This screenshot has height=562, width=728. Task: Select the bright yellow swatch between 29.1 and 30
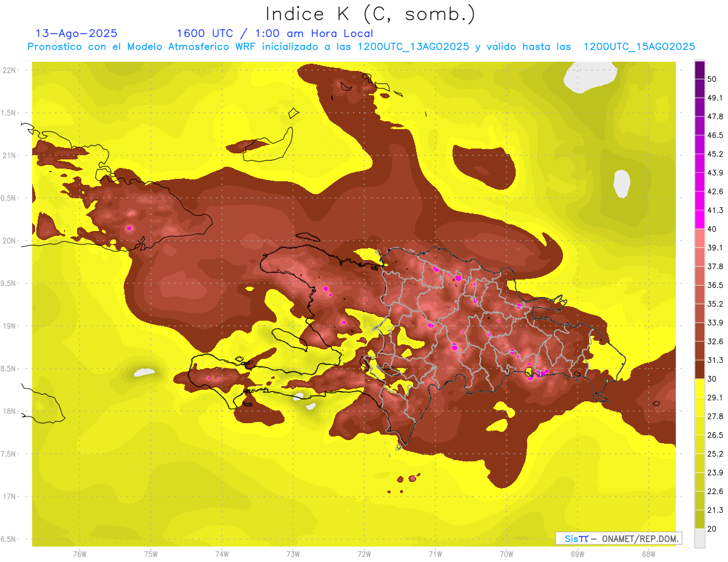coord(699,388)
